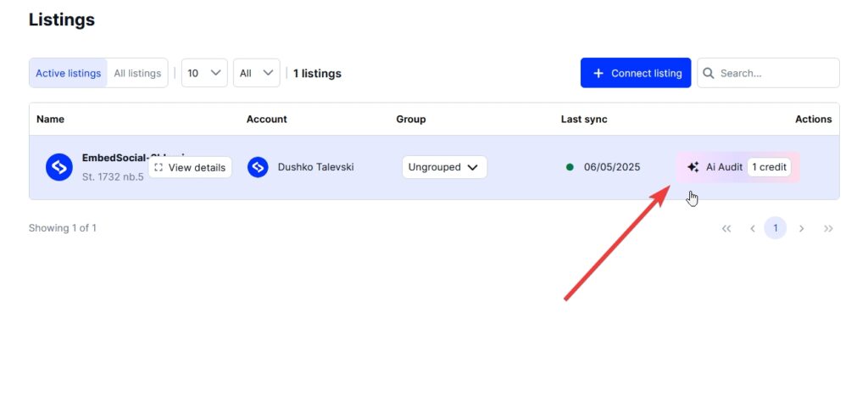This screenshot has height=413, width=868.
Task: Click the 1 credit badge
Action: pyautogui.click(x=769, y=167)
